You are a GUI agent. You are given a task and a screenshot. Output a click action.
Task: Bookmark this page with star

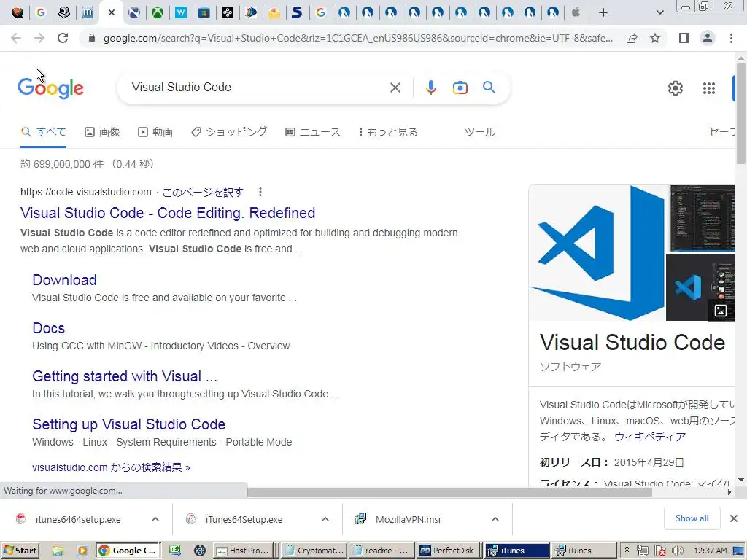tap(655, 38)
